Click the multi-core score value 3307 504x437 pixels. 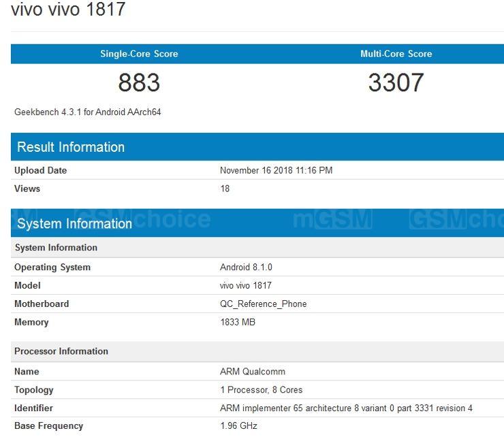pyautogui.click(x=396, y=83)
